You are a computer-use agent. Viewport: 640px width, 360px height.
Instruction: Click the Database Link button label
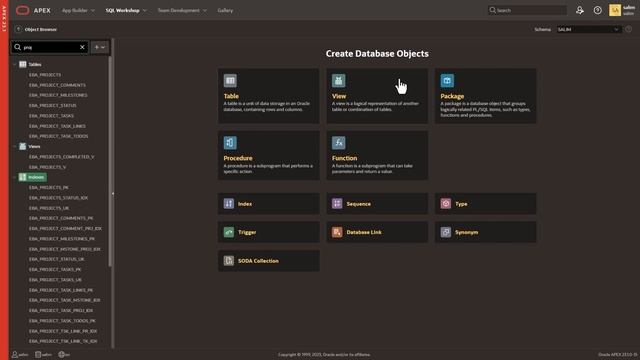click(364, 232)
